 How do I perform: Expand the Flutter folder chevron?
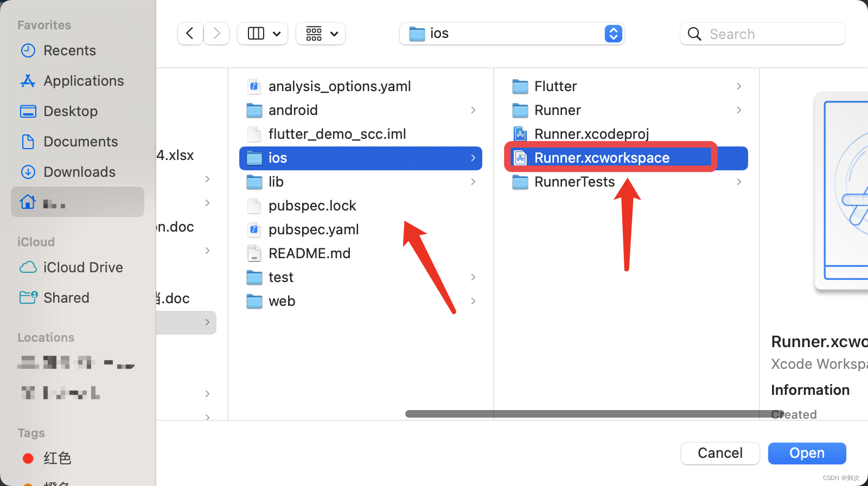[739, 86]
